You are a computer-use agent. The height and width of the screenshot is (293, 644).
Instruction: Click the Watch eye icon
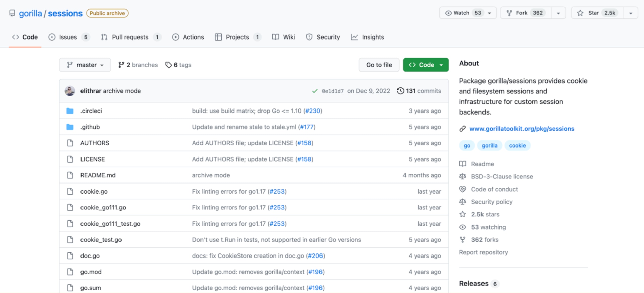pyautogui.click(x=449, y=13)
